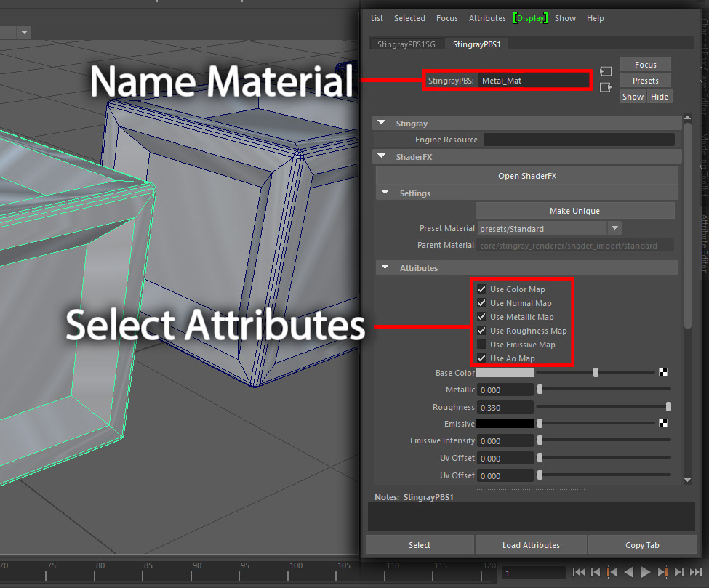Open the Preset Material dropdown

614,228
